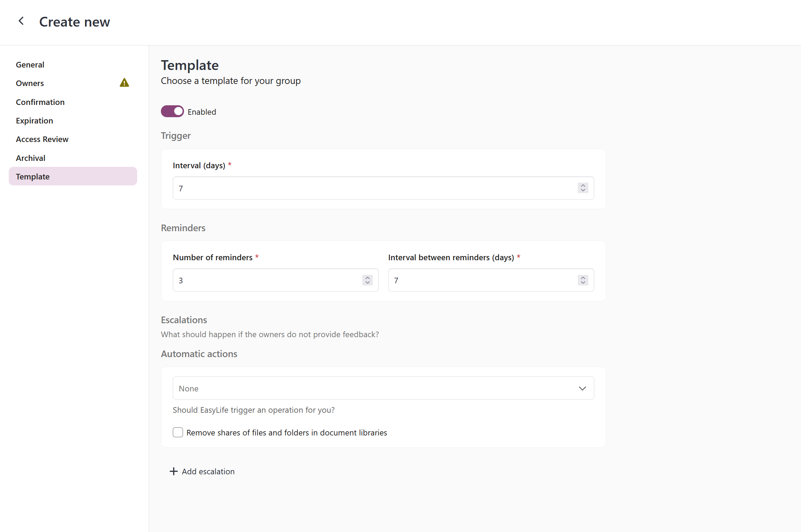Check Remove shares of files and folders
The image size is (801, 532).
(178, 432)
